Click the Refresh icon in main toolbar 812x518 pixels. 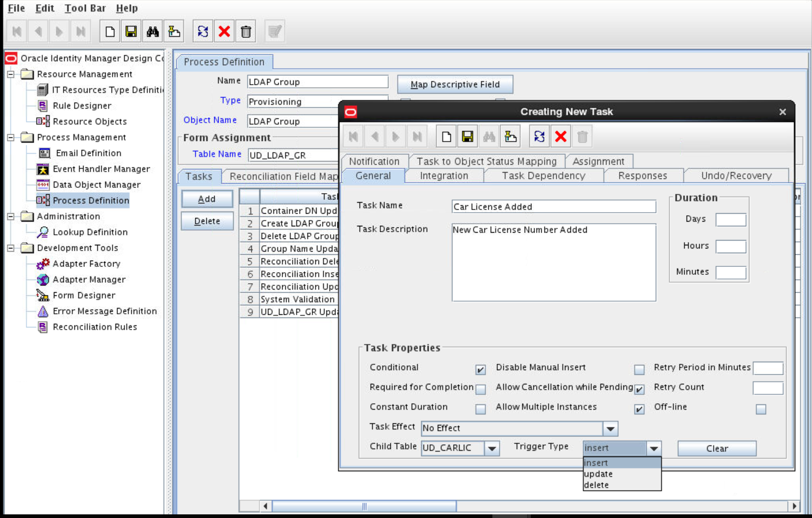tap(203, 32)
